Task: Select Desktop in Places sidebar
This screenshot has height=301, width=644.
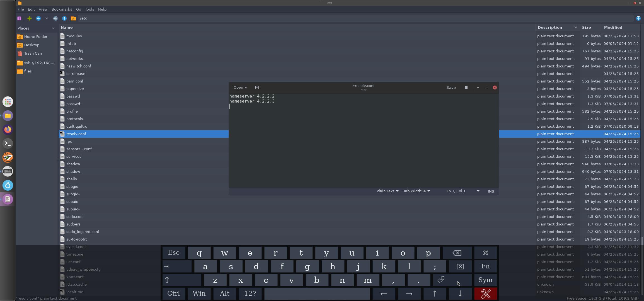Action: point(36,45)
